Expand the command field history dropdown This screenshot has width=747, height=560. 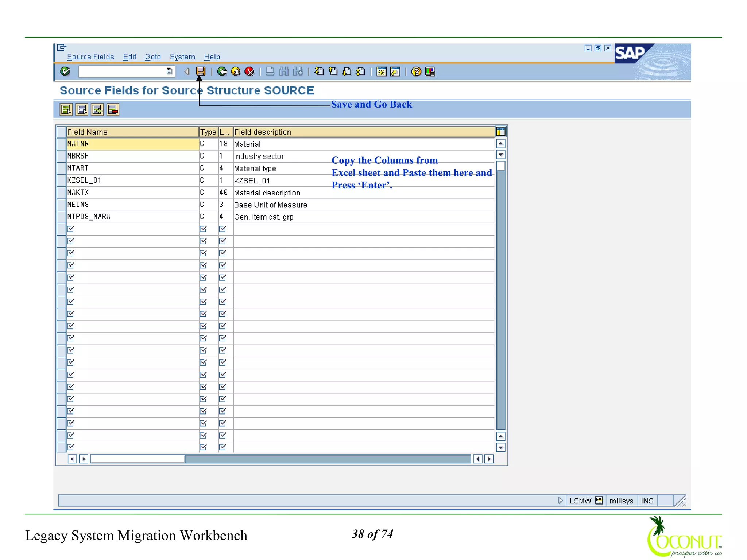click(x=169, y=71)
